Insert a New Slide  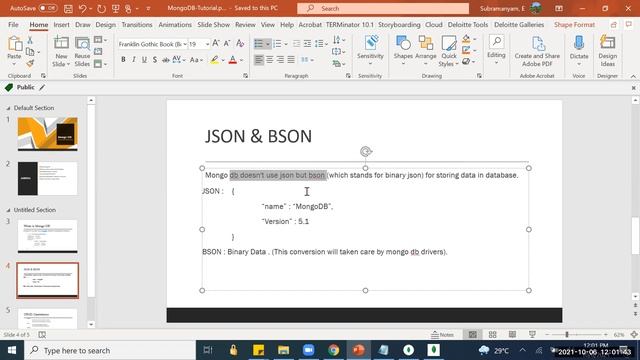click(61, 51)
